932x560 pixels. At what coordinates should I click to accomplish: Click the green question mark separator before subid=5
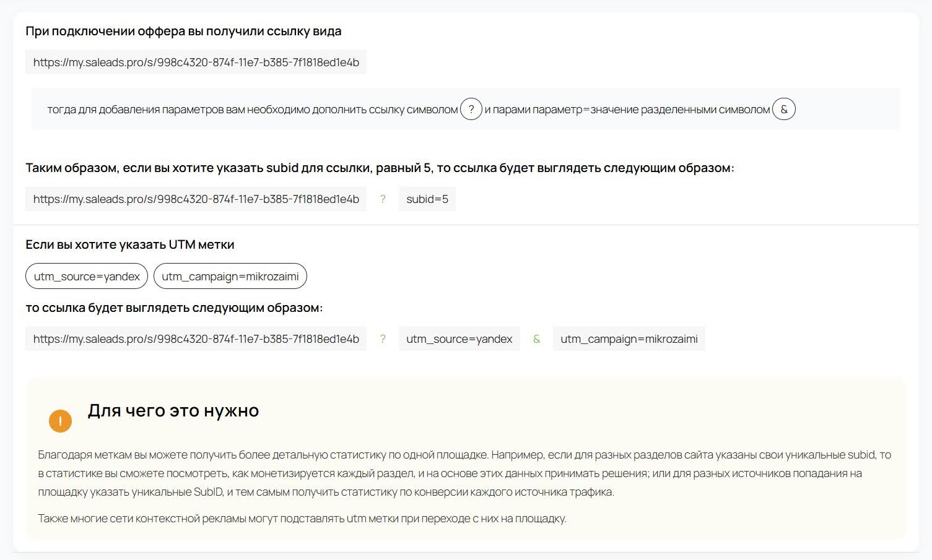pyautogui.click(x=383, y=199)
